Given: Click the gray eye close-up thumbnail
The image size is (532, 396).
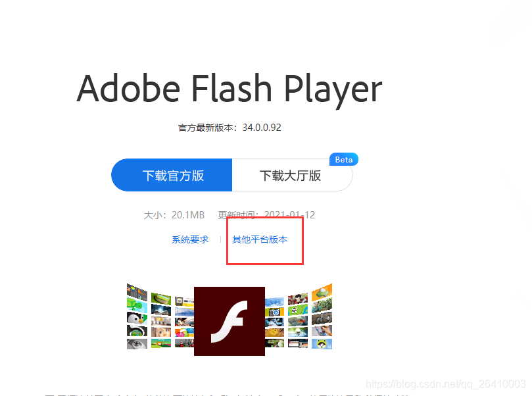Looking at the screenshot, I should 137,344.
